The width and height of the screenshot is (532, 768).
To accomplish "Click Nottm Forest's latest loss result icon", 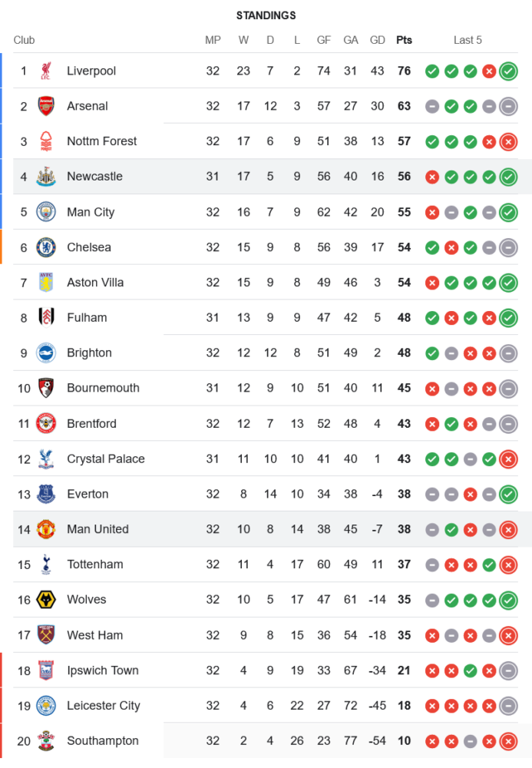I will [x=507, y=141].
